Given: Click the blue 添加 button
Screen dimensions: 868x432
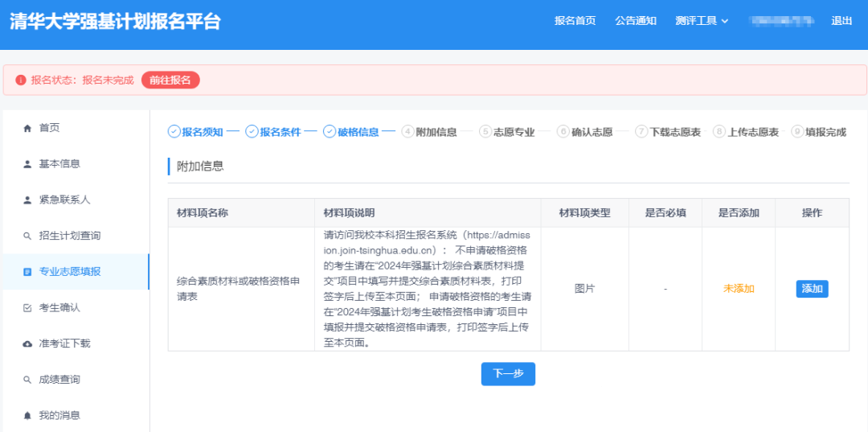Looking at the screenshot, I should click(812, 289).
